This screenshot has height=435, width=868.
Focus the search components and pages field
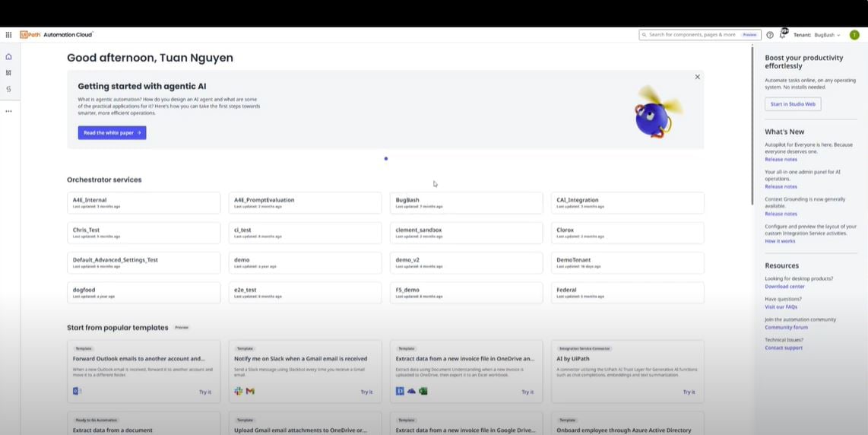pos(700,35)
